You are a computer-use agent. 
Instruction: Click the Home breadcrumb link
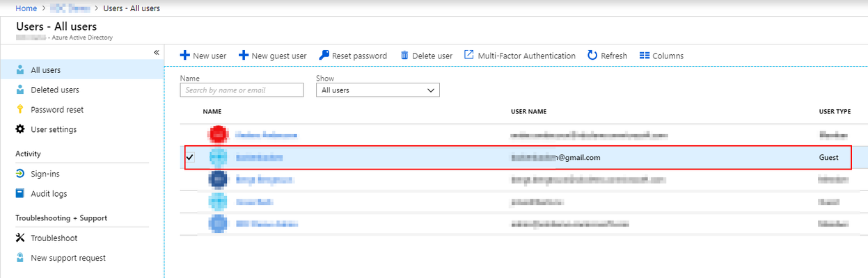click(26, 8)
